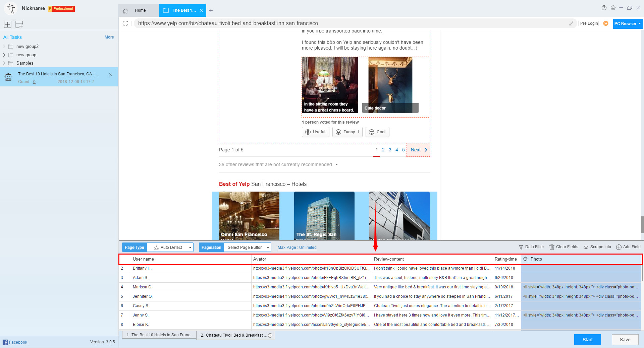Expand not recommended reviews arrow
The width and height of the screenshot is (644, 348).
(337, 164)
